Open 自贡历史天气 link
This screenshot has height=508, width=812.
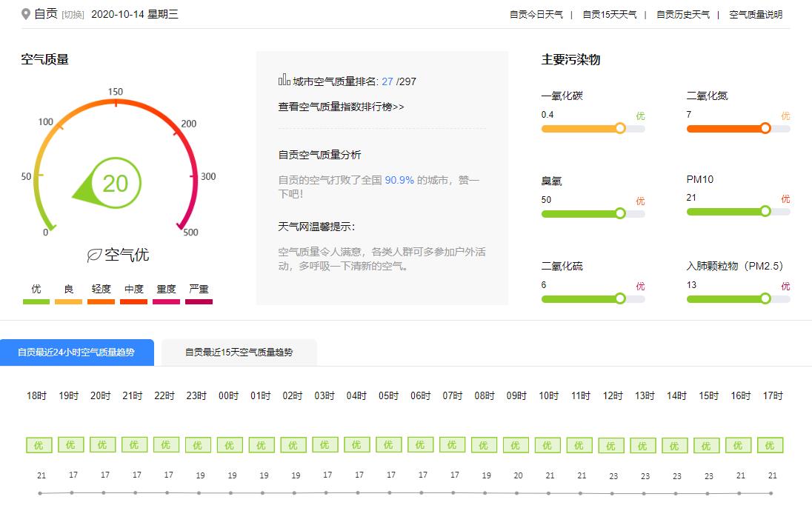point(682,15)
